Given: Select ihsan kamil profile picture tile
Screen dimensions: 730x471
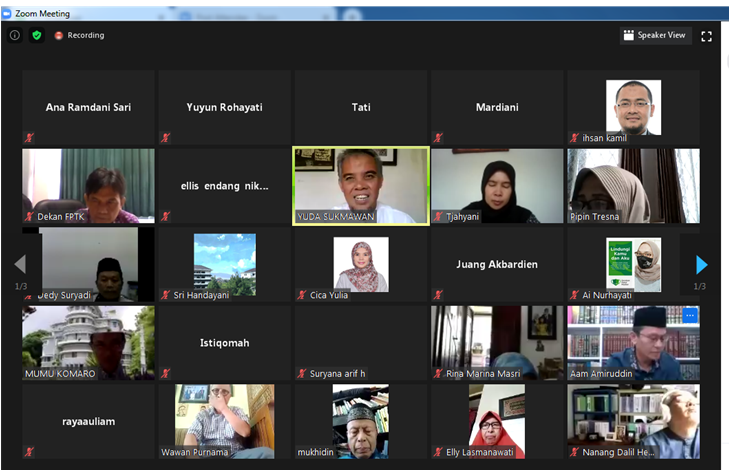Looking at the screenshot, I should point(633,108).
